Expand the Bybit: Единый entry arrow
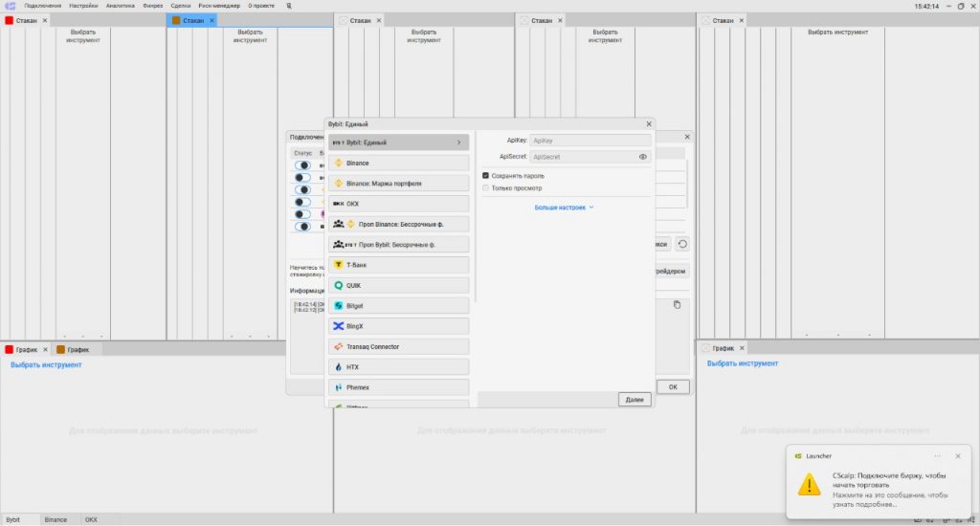This screenshot has width=980, height=526. click(x=458, y=142)
